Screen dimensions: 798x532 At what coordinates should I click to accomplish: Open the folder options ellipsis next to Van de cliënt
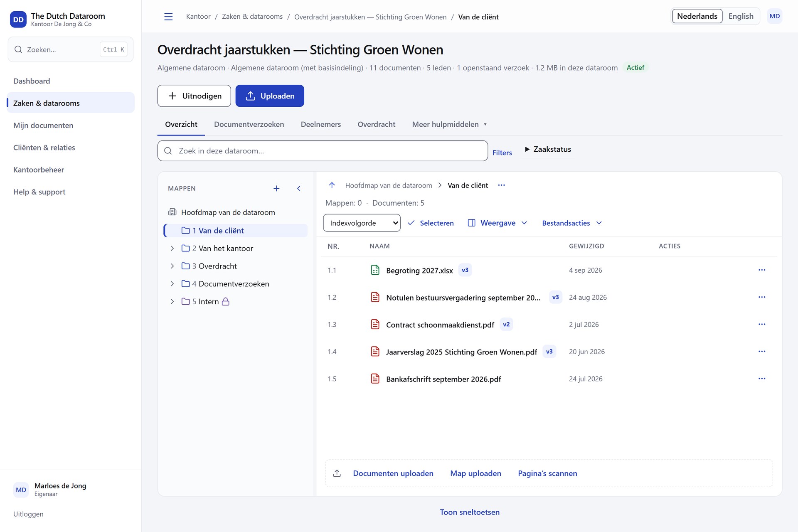[502, 185]
